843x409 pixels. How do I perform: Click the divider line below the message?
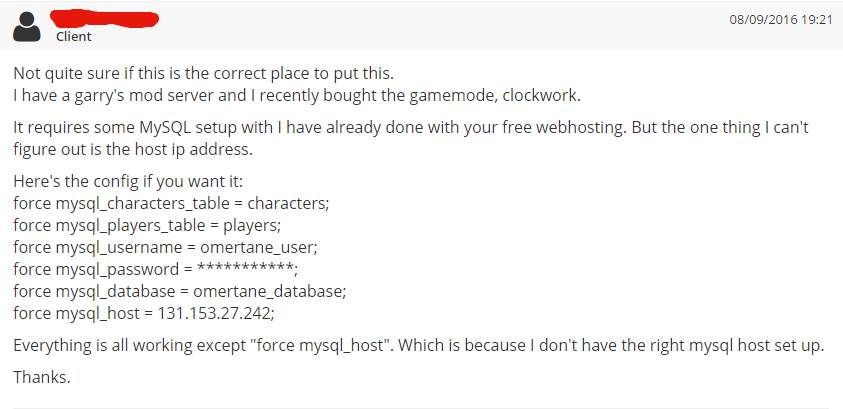[422, 408]
